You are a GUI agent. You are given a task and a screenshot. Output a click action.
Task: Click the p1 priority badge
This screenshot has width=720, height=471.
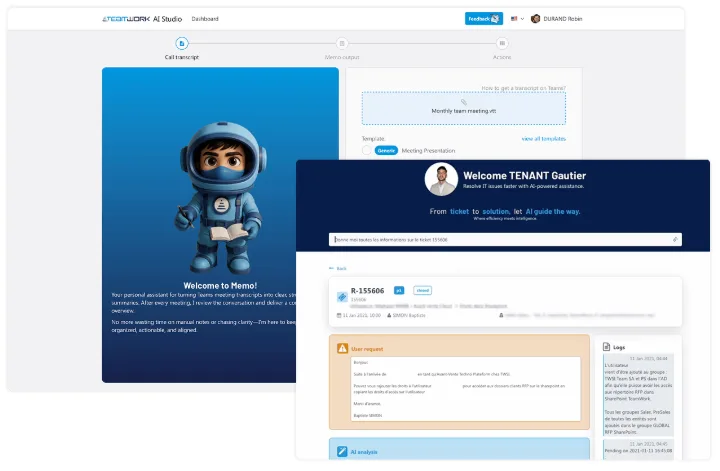tap(399, 291)
